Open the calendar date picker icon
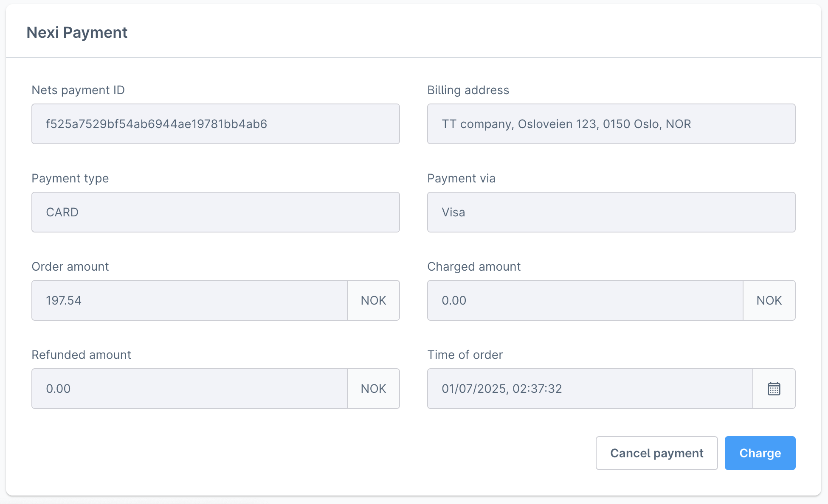 click(x=774, y=389)
